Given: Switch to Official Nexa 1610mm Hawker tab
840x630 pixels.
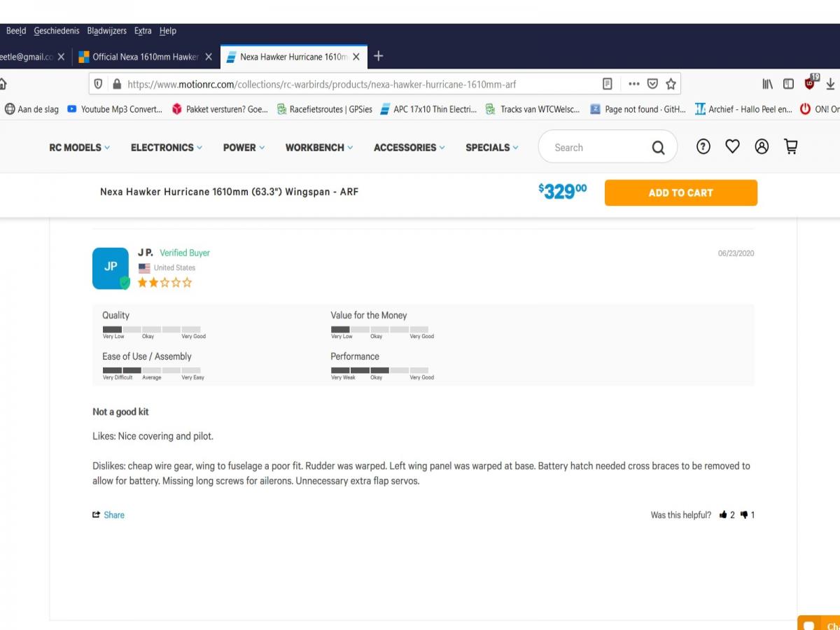Looking at the screenshot, I should [x=146, y=57].
